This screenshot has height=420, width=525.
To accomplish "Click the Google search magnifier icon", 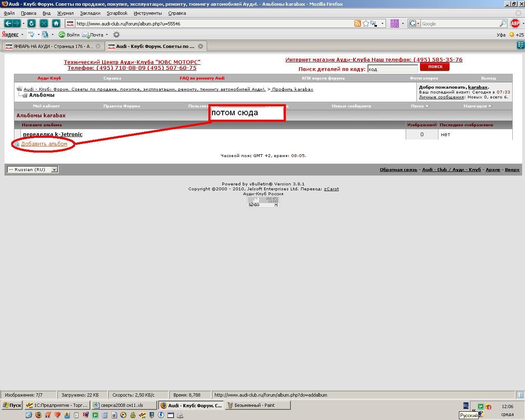I will pyautogui.click(x=503, y=24).
